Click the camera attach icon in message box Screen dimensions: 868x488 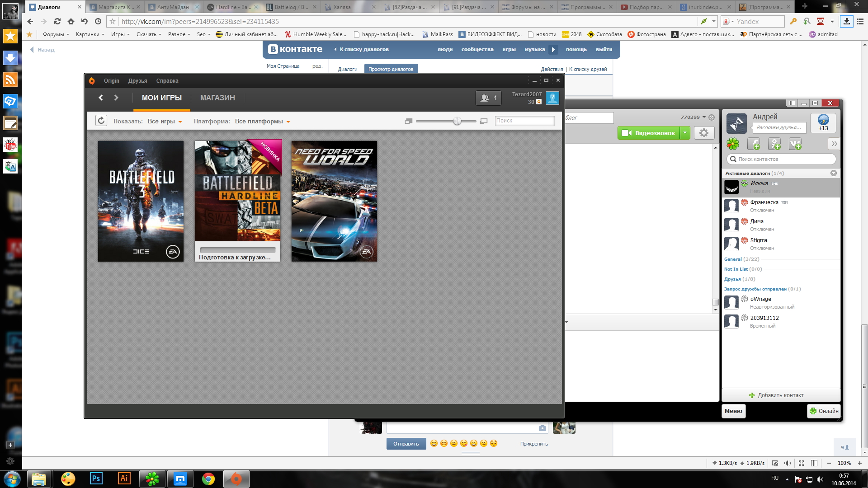pos(542,428)
